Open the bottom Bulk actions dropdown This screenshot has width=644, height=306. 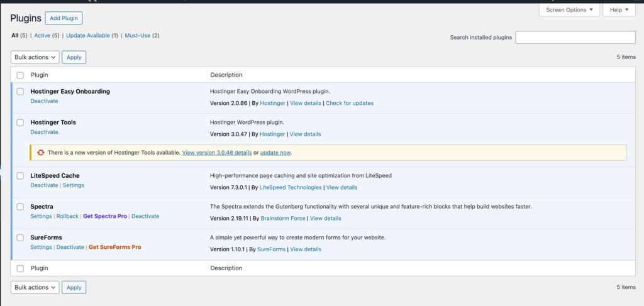click(35, 288)
